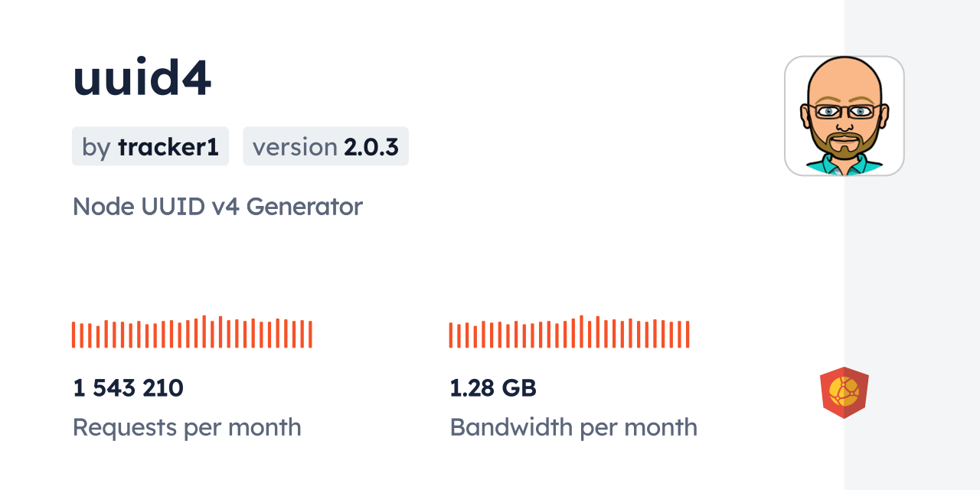The height and width of the screenshot is (490, 980).
Task: Select the version 2.0.3 badge
Action: coord(325,146)
